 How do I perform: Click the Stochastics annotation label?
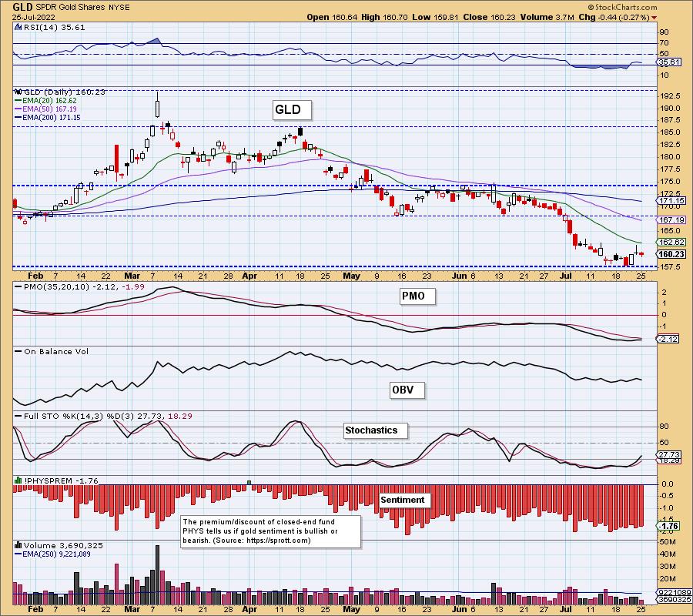(x=375, y=430)
